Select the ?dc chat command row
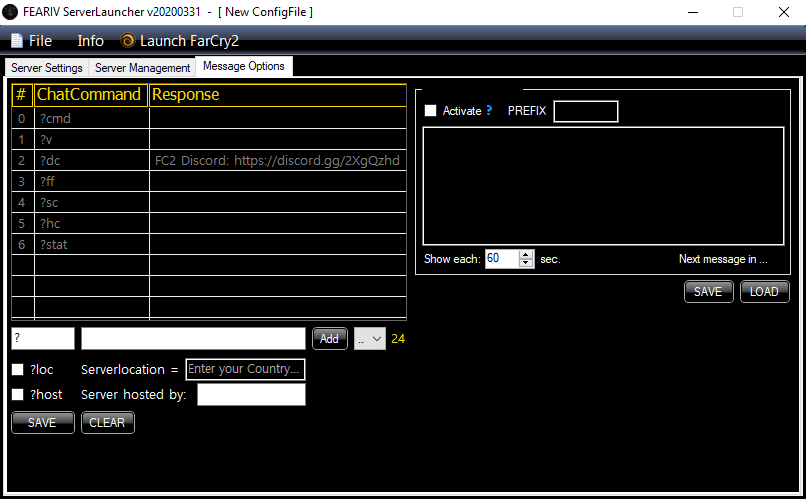Viewport: 806px width, 499px height. point(91,160)
